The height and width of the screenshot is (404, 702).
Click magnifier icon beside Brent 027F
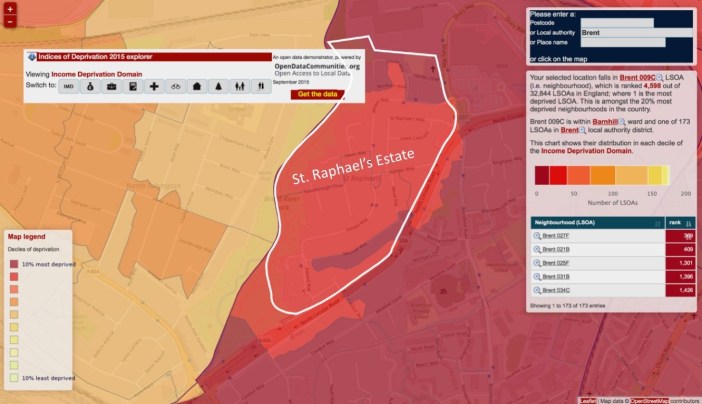(537, 236)
